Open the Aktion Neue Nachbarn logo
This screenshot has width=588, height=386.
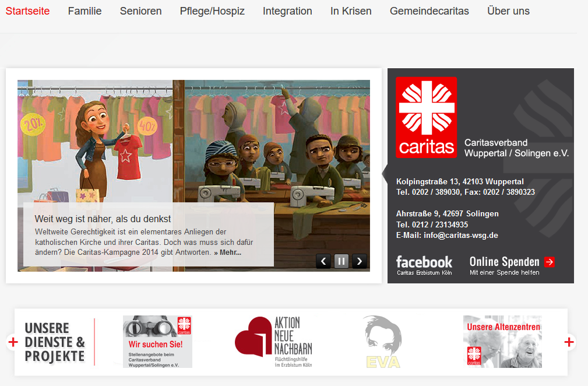pyautogui.click(x=274, y=342)
